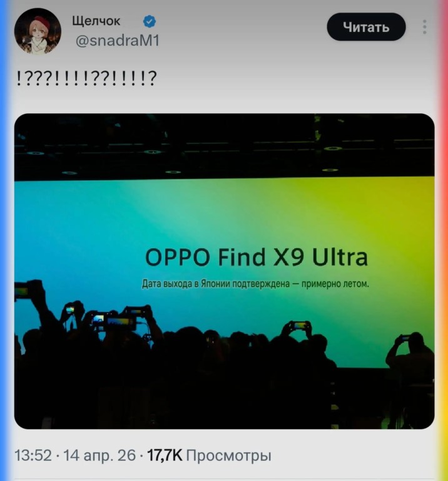Click the Russian release-date caption in the photo
448x481 pixels.
255,284
